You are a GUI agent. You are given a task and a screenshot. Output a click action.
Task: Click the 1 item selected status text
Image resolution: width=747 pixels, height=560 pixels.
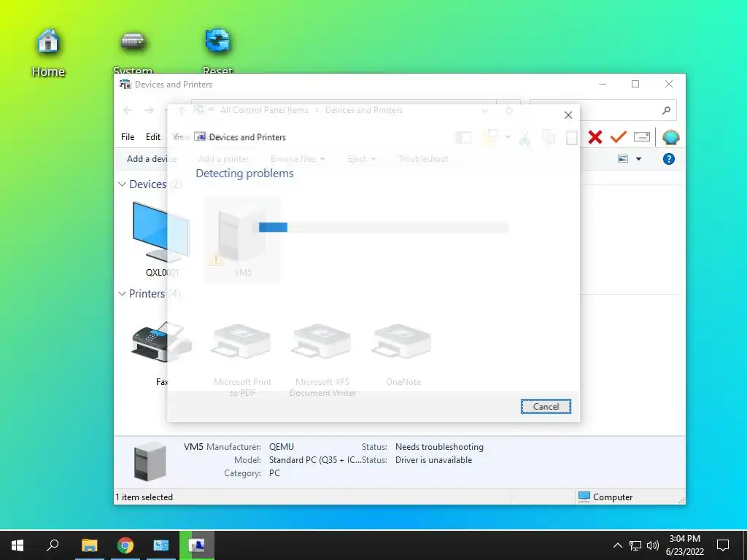tap(144, 497)
